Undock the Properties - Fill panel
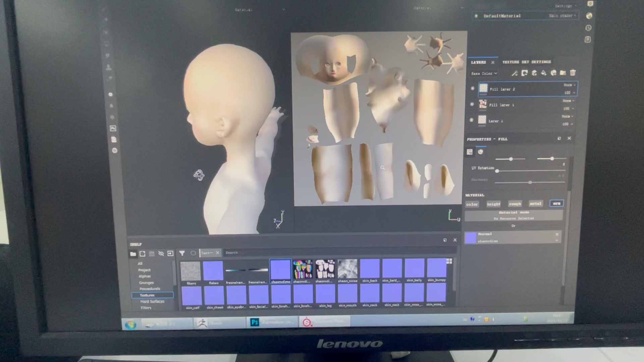The image size is (644, 362). [x=559, y=138]
